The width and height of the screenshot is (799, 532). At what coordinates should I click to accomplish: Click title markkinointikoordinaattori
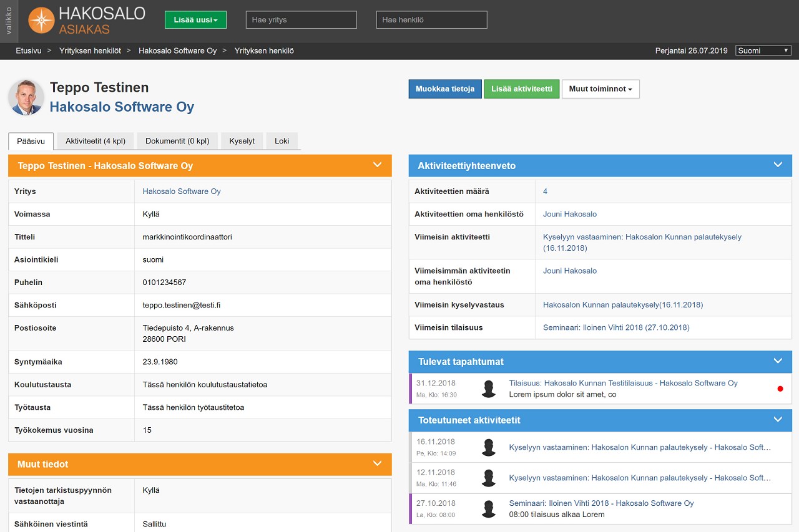click(x=187, y=237)
